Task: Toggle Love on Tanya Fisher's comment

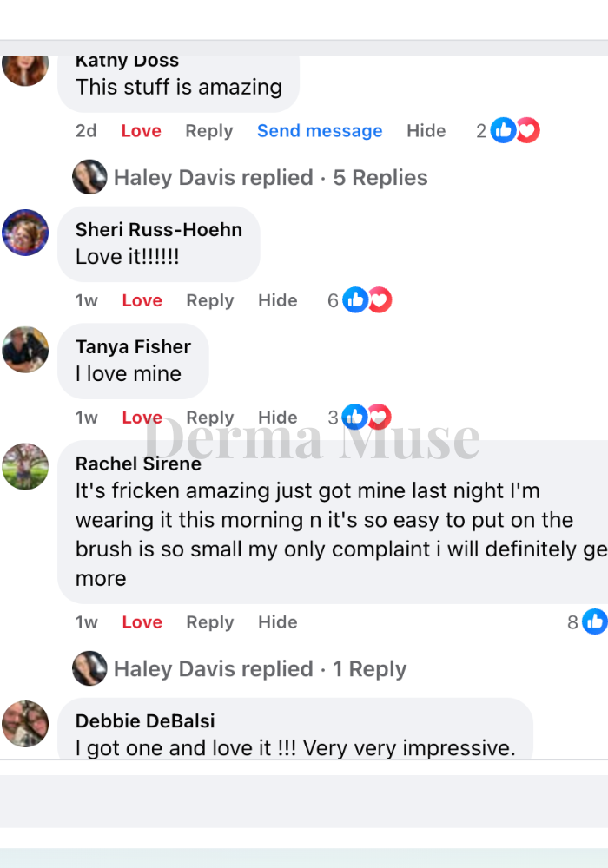Action: [142, 418]
